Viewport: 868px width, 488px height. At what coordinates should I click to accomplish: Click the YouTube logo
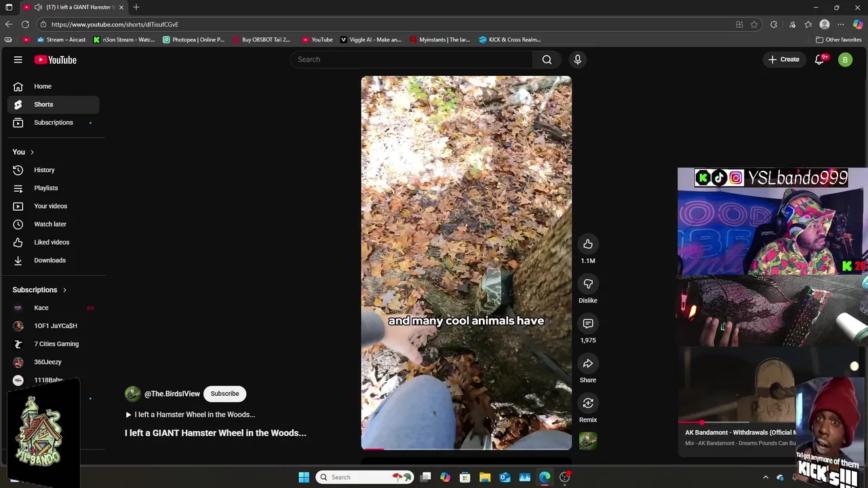coord(56,60)
